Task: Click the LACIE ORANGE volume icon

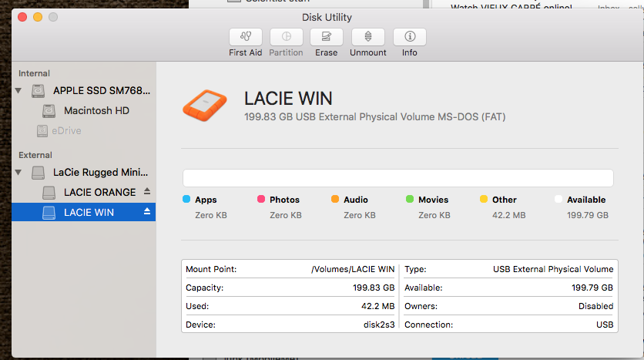Action: (x=49, y=192)
